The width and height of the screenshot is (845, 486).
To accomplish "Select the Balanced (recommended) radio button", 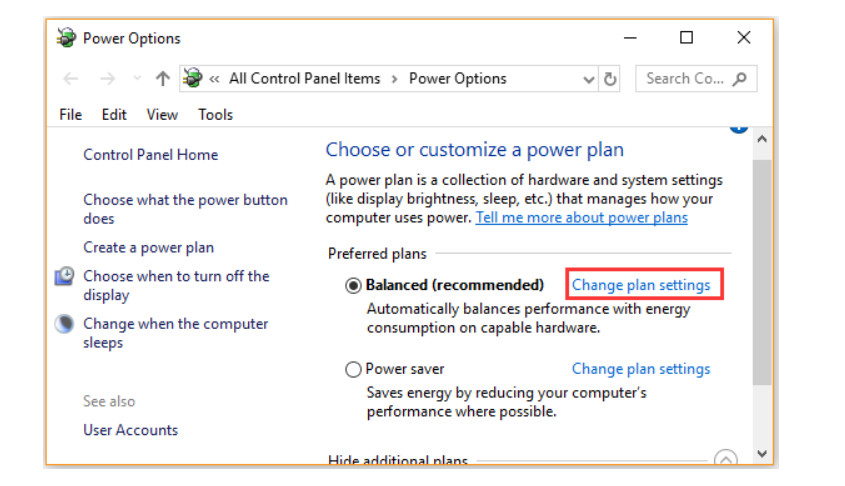I will [353, 285].
